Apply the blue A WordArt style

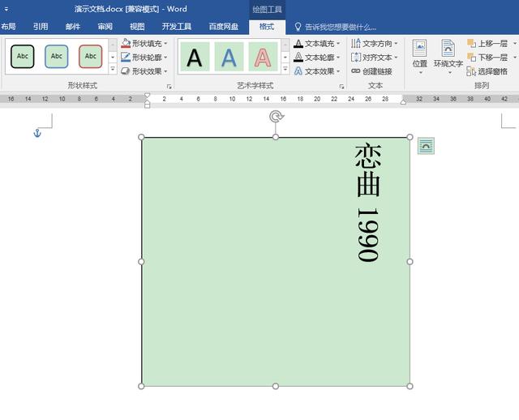(x=229, y=57)
